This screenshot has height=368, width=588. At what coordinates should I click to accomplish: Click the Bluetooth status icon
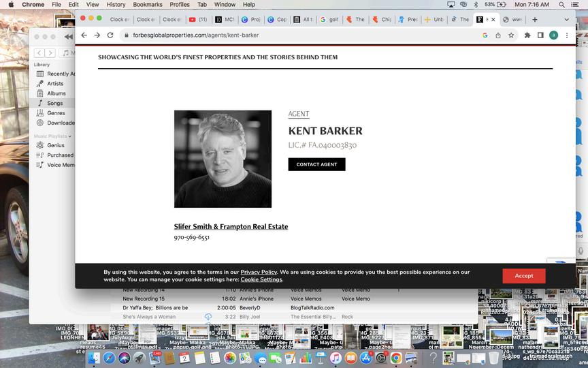[476, 5]
